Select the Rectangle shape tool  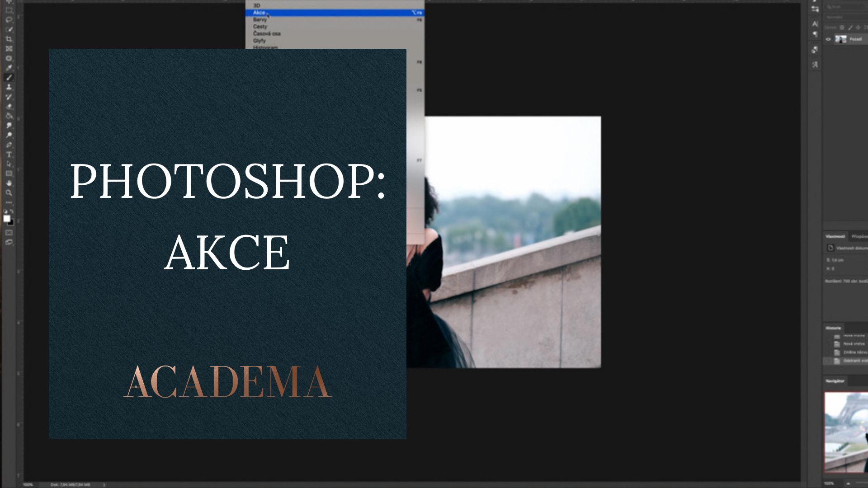point(9,174)
